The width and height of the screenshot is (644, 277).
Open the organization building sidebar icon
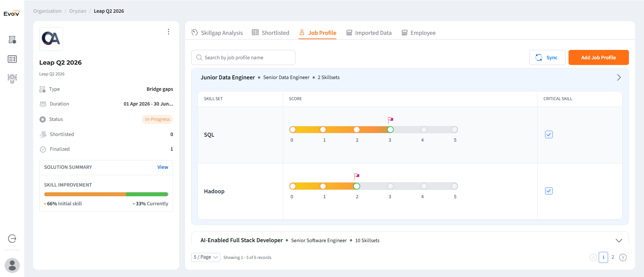(x=12, y=40)
